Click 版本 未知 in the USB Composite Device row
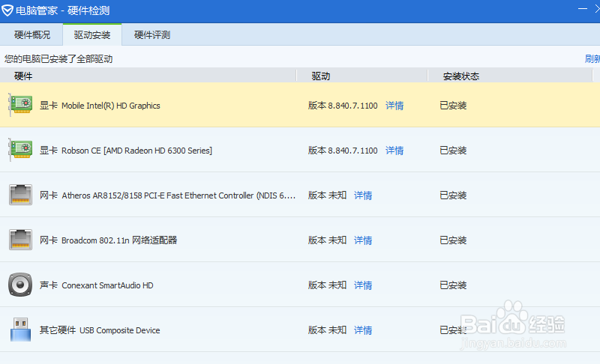Image resolution: width=600 pixels, height=364 pixels. click(327, 330)
